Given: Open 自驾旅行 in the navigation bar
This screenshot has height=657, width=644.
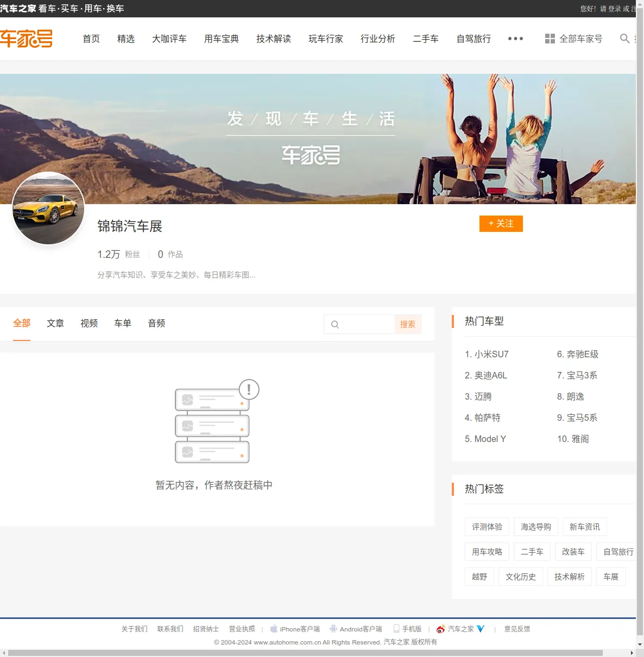Looking at the screenshot, I should [473, 39].
